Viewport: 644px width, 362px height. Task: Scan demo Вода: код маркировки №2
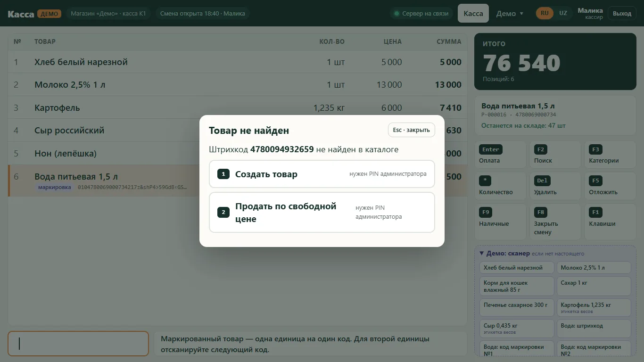tap(594, 348)
